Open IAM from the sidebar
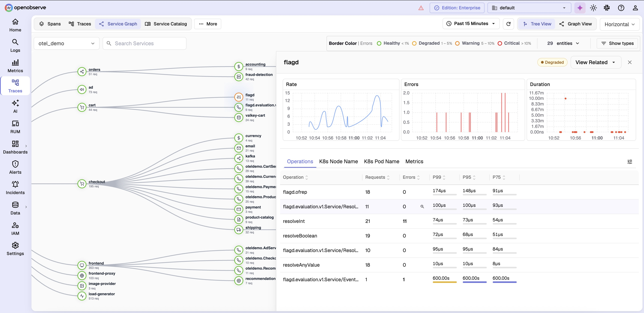Screen dimensions: 644x313 [x=15, y=229]
